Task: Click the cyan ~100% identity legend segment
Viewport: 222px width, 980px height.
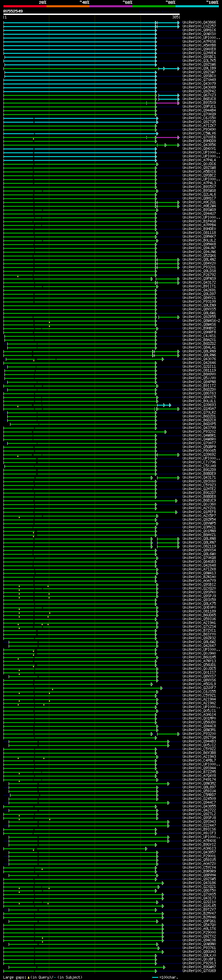Action: pyautogui.click(x=197, y=7)
